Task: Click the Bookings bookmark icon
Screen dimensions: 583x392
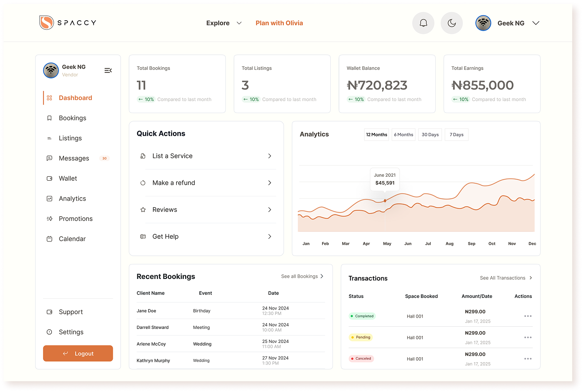Action: click(x=50, y=118)
